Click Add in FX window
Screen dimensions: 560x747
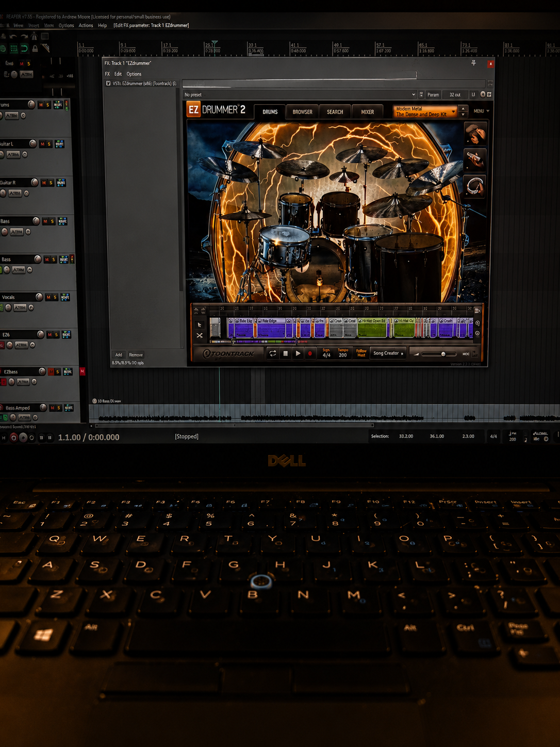click(x=119, y=355)
